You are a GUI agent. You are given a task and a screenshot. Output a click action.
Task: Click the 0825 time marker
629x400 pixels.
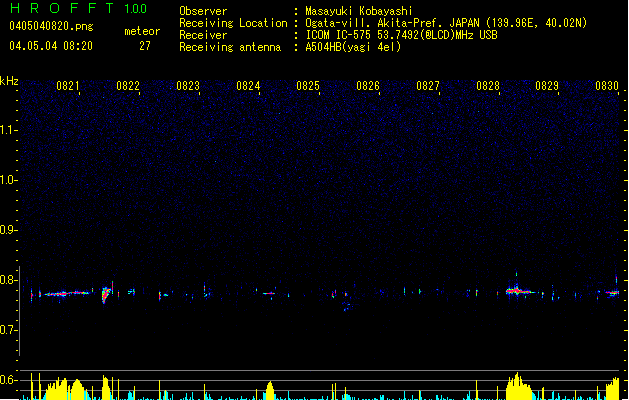point(308,86)
